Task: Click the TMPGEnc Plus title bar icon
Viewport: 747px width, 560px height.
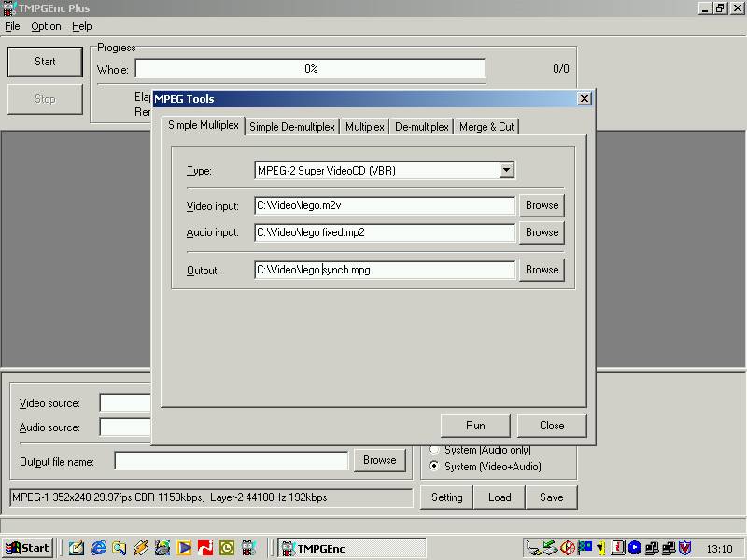Action: [9, 8]
